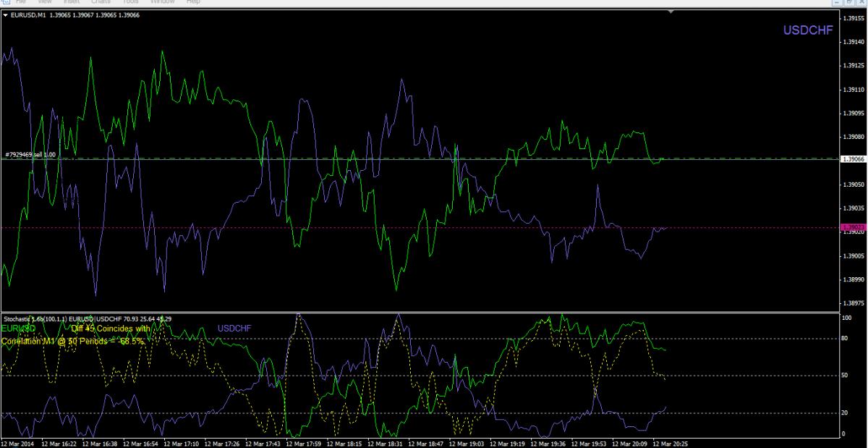Click the 1.39155 value on the price scale
The image size is (868, 448).
(x=854, y=19)
